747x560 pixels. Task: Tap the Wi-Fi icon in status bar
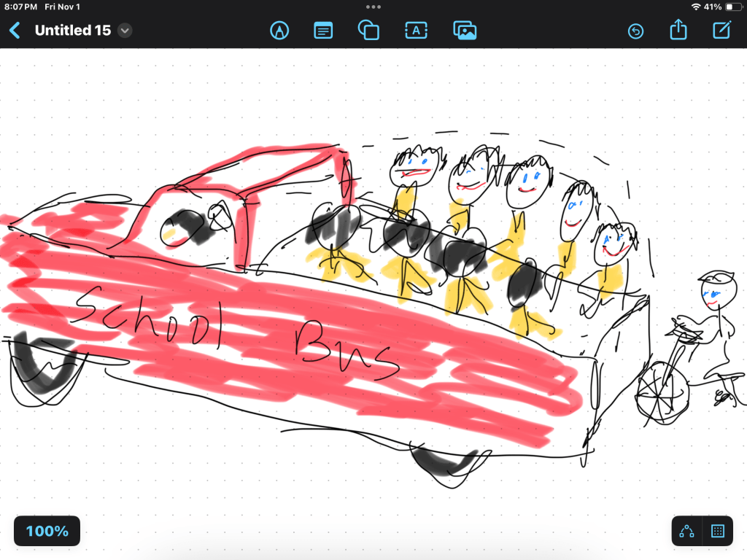click(695, 7)
